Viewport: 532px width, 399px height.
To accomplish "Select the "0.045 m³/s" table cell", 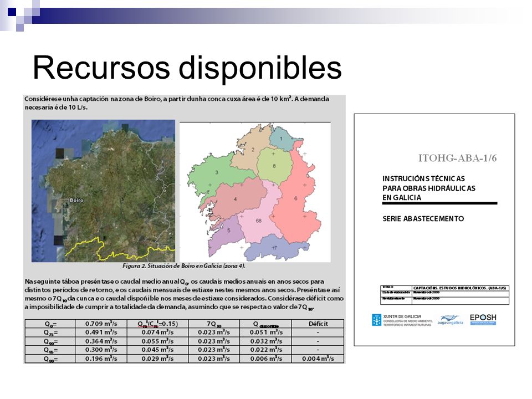I will (x=157, y=350).
